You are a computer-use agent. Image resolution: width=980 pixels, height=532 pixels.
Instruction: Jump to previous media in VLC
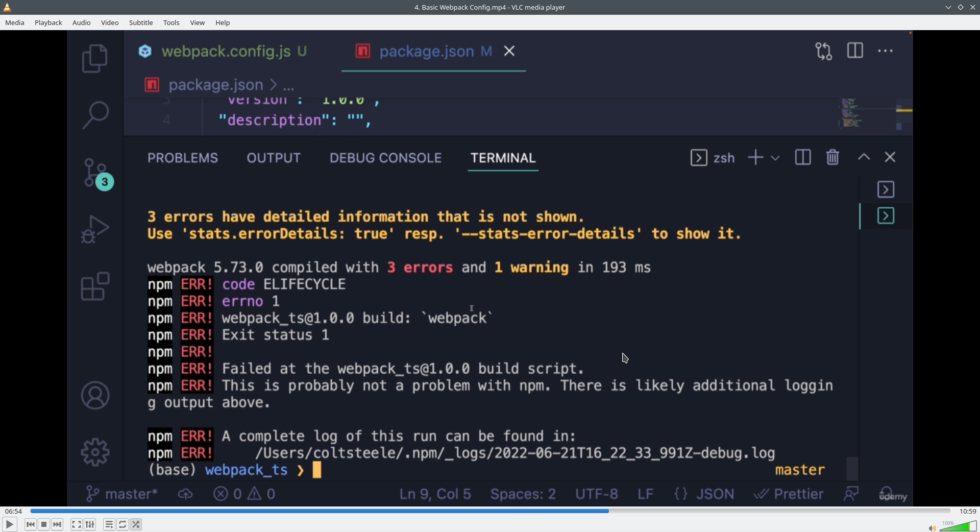31,524
